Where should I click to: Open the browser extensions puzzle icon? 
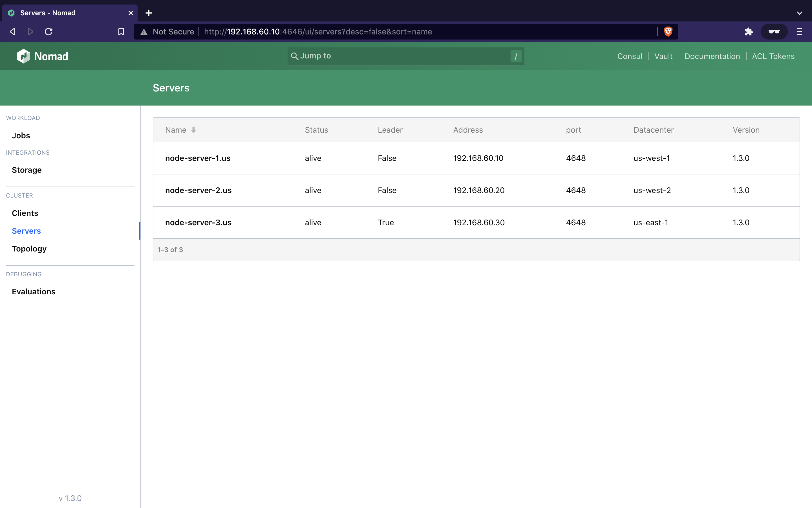click(x=749, y=32)
